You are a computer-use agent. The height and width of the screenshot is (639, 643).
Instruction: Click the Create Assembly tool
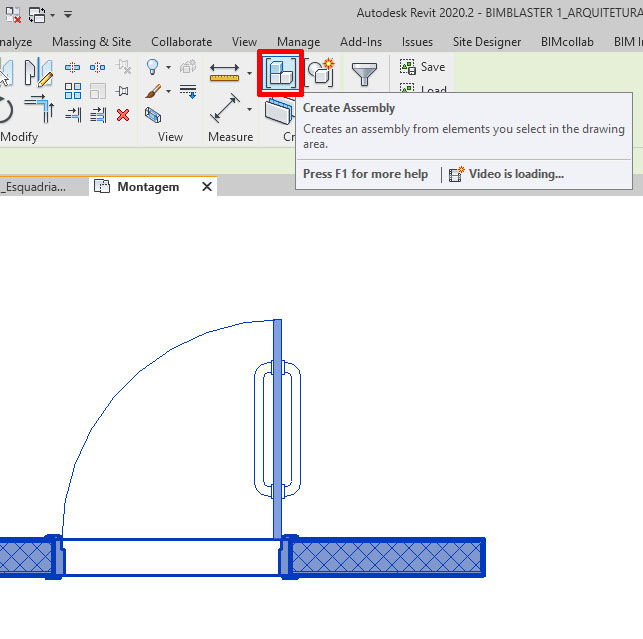click(x=280, y=73)
